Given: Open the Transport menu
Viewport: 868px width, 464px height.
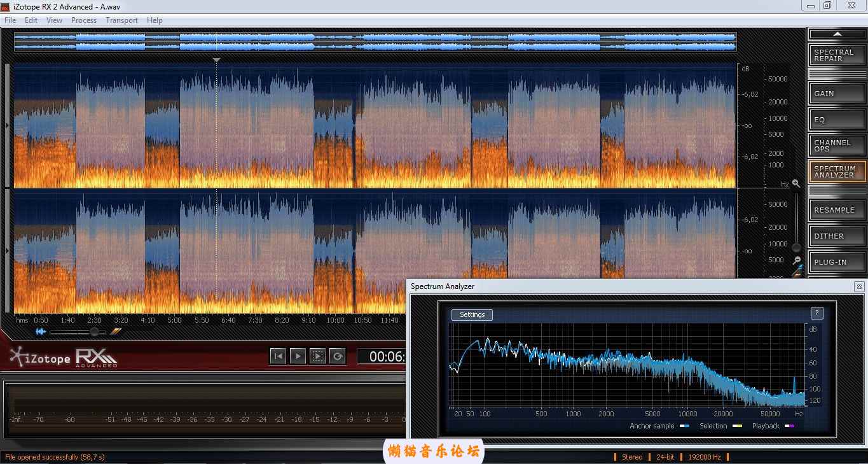Looking at the screenshot, I should [x=121, y=20].
